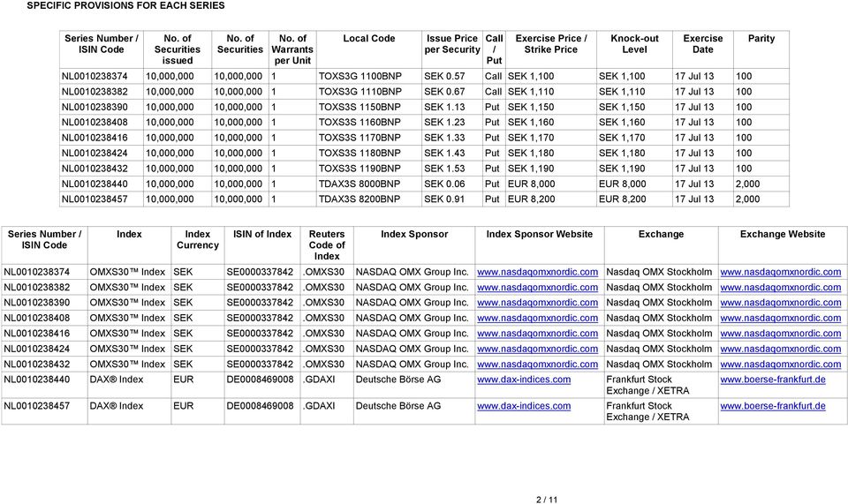The height and width of the screenshot is (504, 848).
Task: Click issue price SEK 1.33
Action: [x=444, y=138]
